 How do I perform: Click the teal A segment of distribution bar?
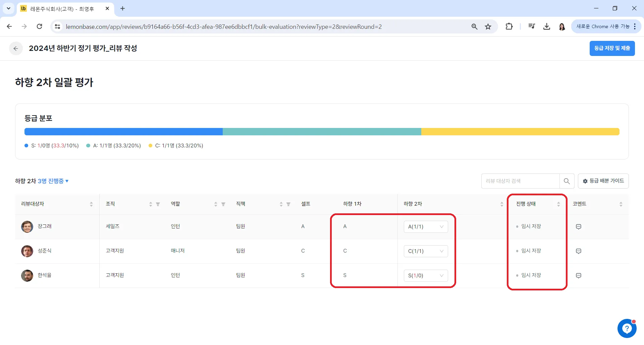[322, 132]
